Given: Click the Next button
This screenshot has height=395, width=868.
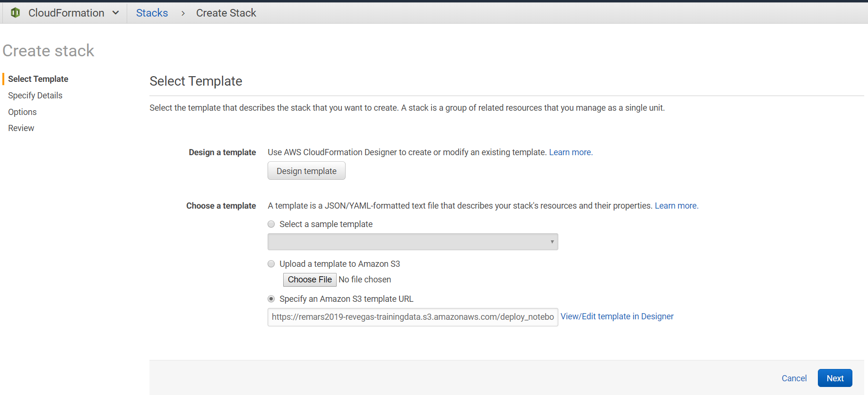Looking at the screenshot, I should tap(835, 378).
